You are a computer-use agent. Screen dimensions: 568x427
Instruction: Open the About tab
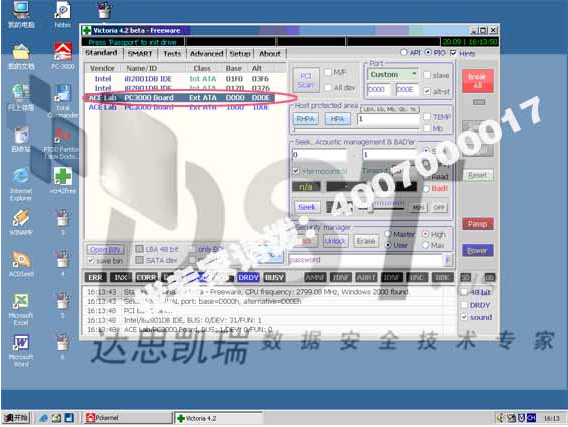click(x=270, y=54)
